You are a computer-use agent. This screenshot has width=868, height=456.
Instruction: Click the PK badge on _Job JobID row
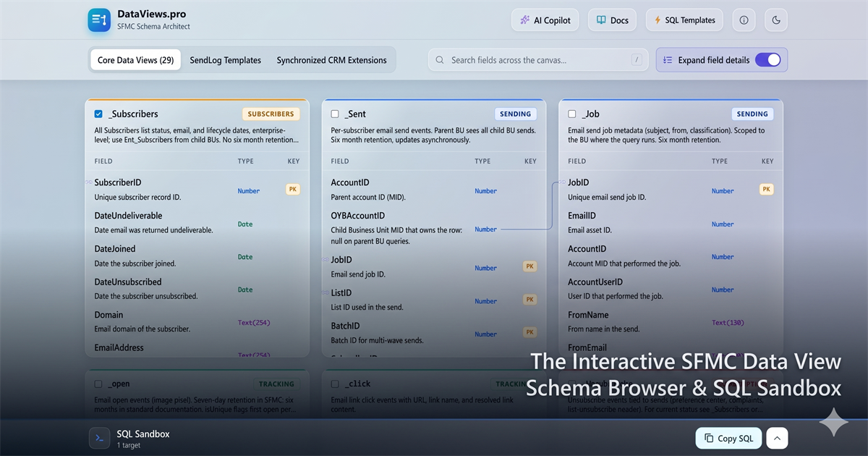point(767,189)
